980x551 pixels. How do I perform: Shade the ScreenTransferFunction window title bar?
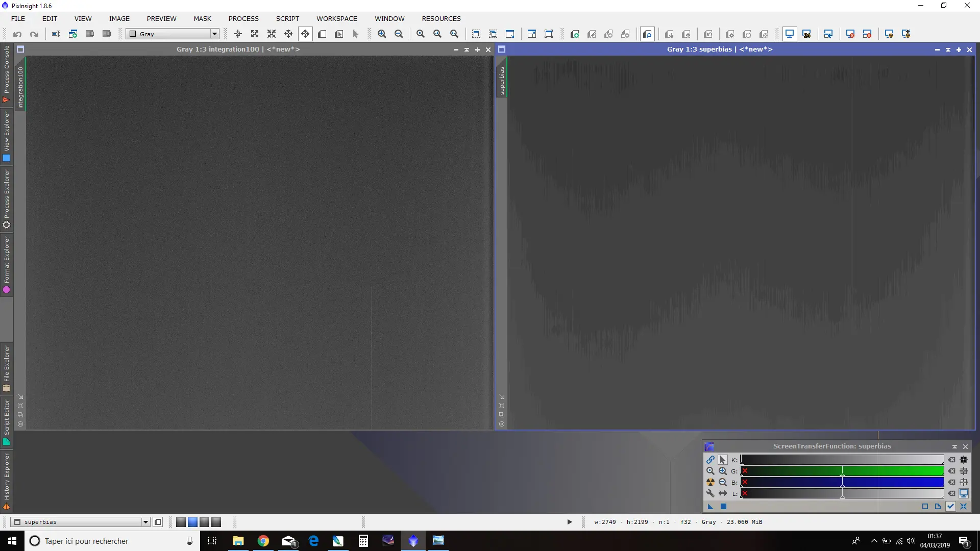click(x=954, y=446)
